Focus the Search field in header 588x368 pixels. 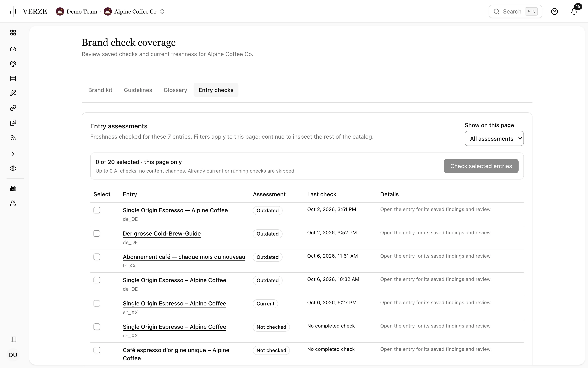515,11
